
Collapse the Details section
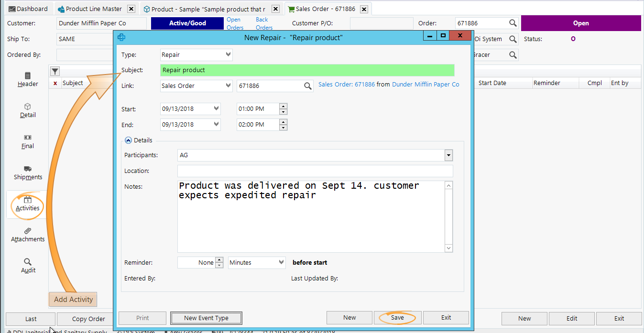(x=128, y=140)
